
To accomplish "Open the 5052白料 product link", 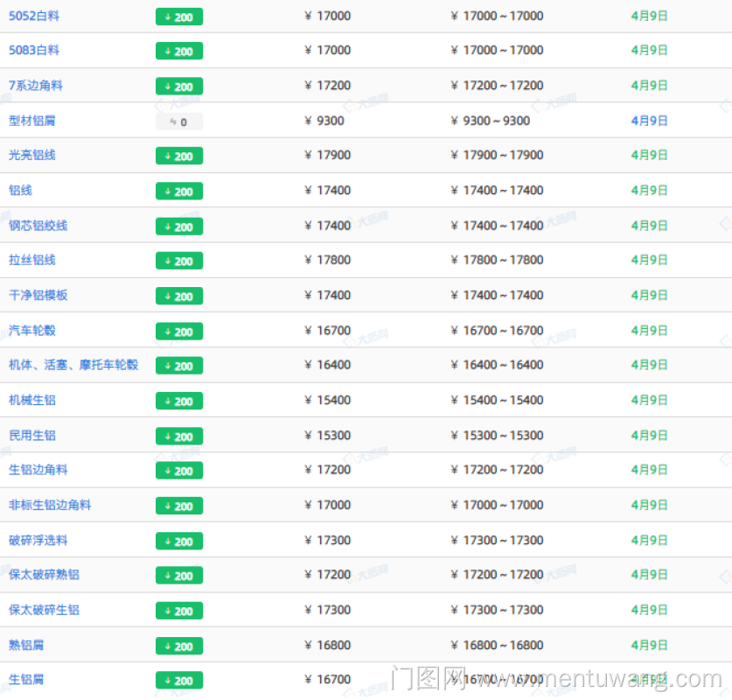I will [x=34, y=16].
